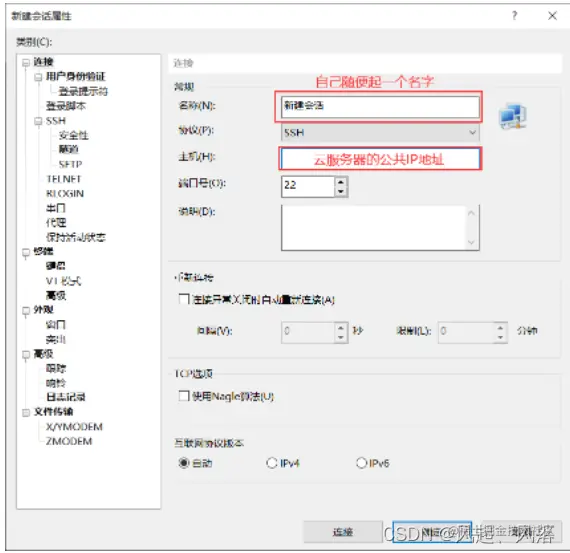The image size is (570, 553).
Task: Select 外观 category label in the tree
Action: [43, 310]
